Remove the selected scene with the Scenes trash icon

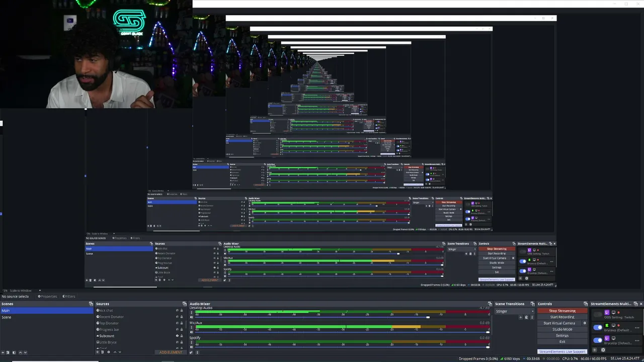9,352
